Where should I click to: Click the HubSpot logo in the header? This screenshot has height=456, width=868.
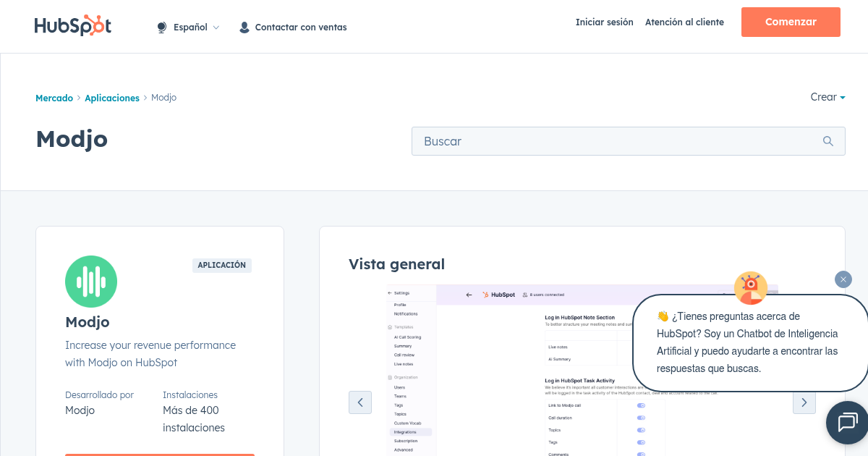[x=73, y=25]
